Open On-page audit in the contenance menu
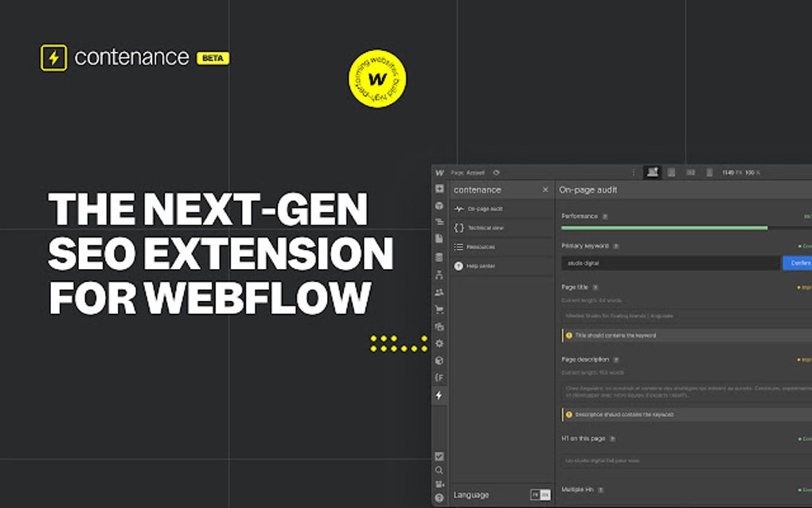The width and height of the screenshot is (812, 508). (x=502, y=209)
